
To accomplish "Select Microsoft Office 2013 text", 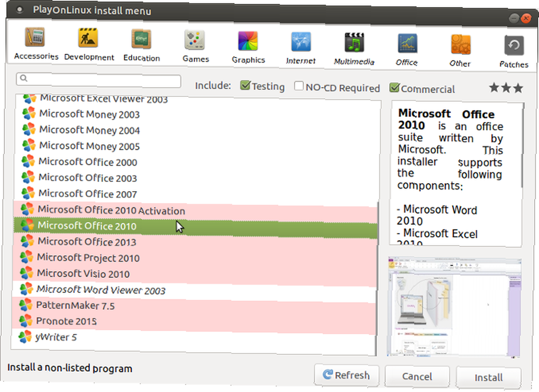I will coord(87,242).
